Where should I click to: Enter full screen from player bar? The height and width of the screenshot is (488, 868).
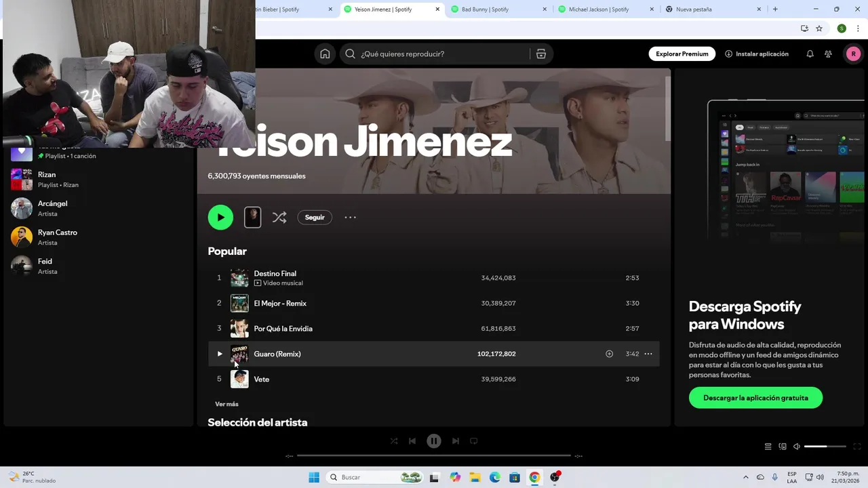pyautogui.click(x=857, y=447)
